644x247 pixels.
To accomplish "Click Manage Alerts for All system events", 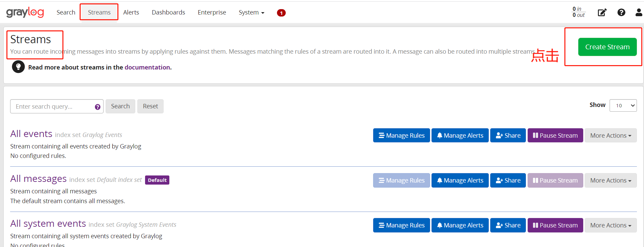I will (460, 225).
